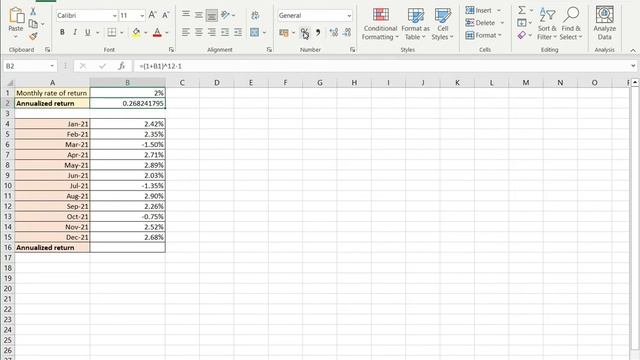Viewport: 640px width, 360px height.
Task: Click Merge & Center icon
Action: tap(254, 32)
